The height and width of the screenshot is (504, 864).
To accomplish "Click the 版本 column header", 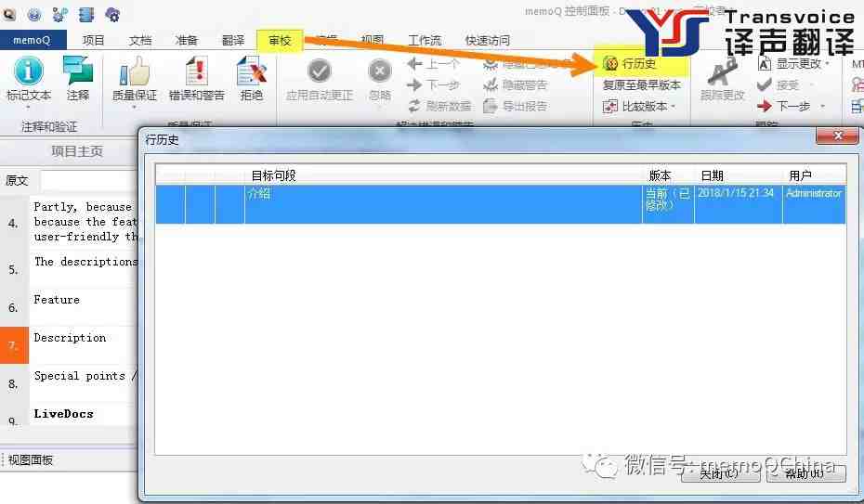I will (668, 175).
